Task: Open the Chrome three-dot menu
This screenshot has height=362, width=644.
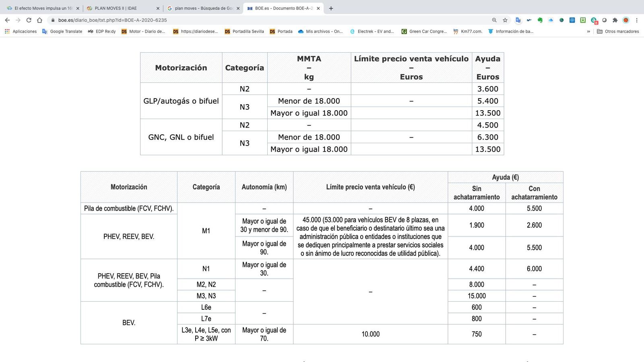Action: tap(637, 20)
